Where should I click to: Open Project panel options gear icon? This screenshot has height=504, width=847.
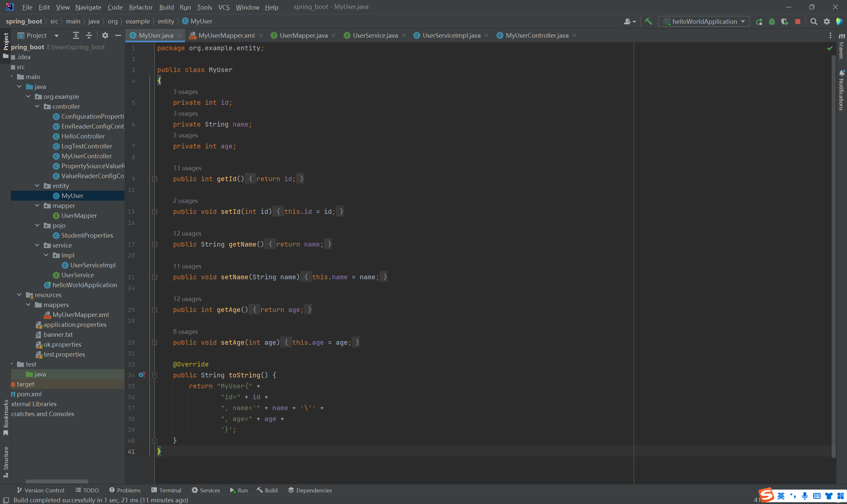pyautogui.click(x=105, y=35)
